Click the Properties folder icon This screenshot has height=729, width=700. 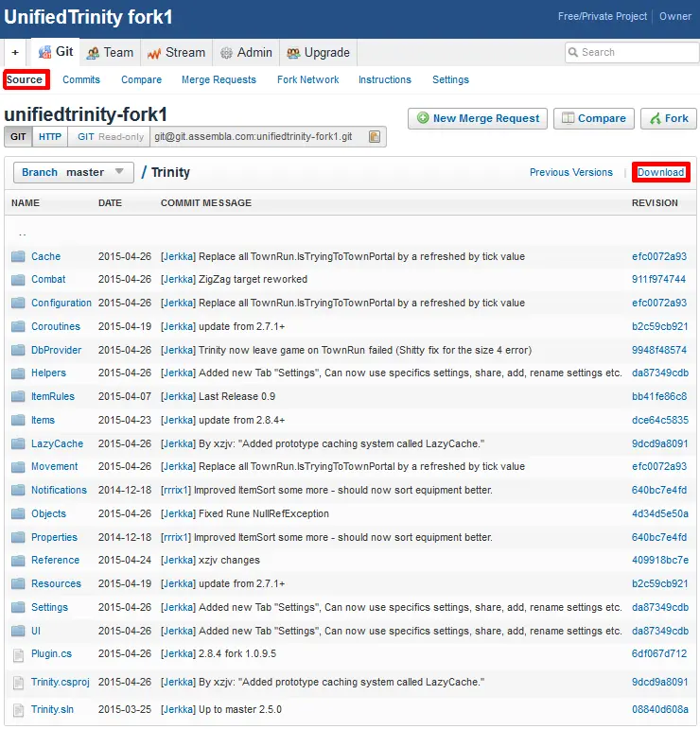click(x=18, y=537)
